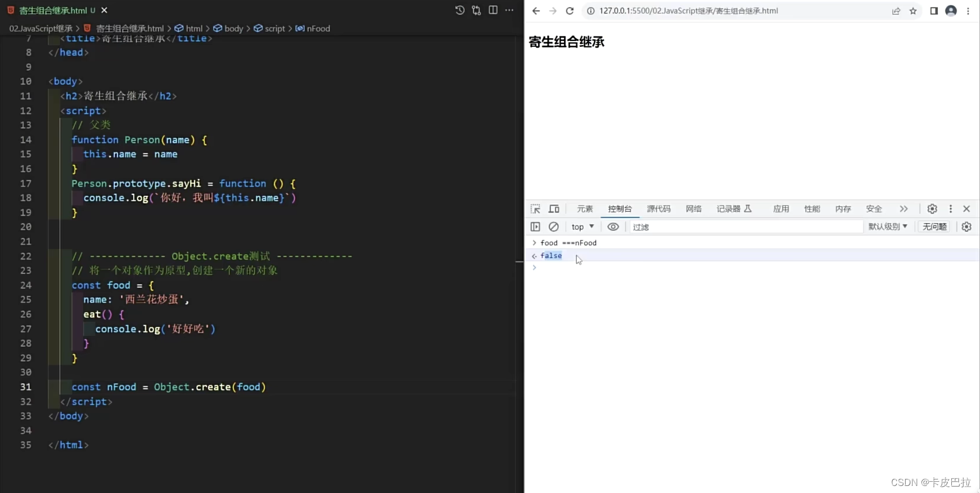Screen dimensions: 980x493
Task: Show more DevTools tabs chevron
Action: tap(904, 209)
